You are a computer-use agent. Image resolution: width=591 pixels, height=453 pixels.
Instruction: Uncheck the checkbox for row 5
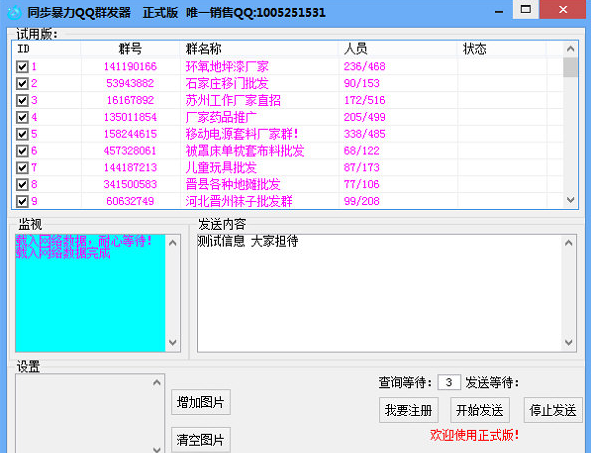22,134
